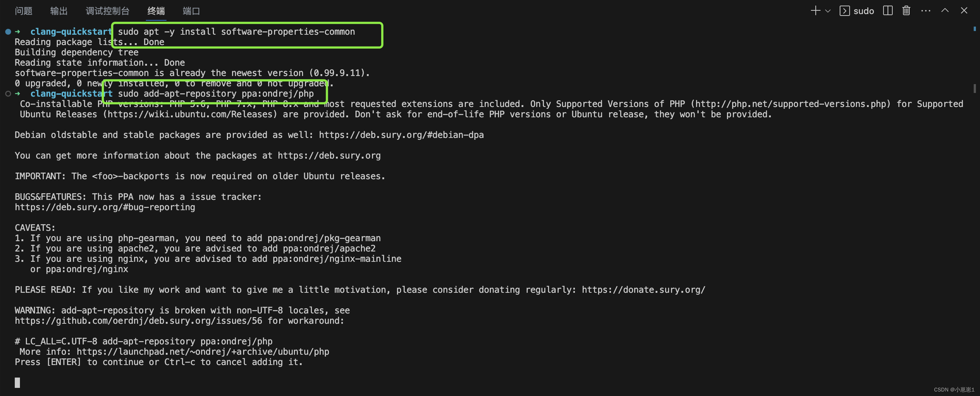Click the terminal cursor block at bottom
This screenshot has height=396, width=980.
[18, 383]
